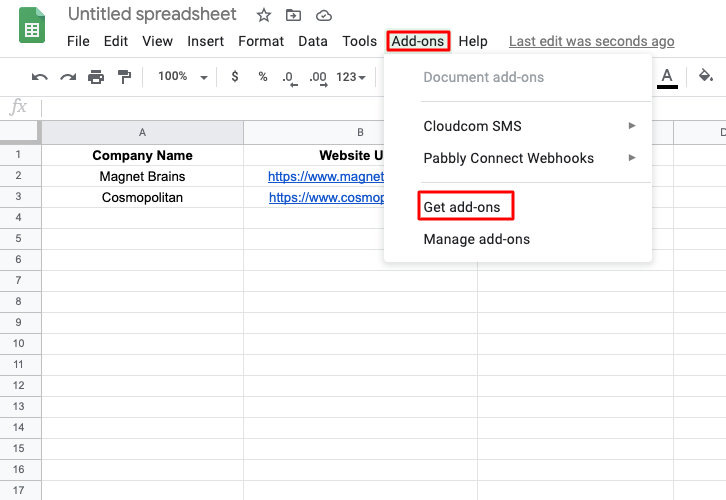Select the Paint format tool
Viewport: 726px width, 500px height.
[124, 77]
